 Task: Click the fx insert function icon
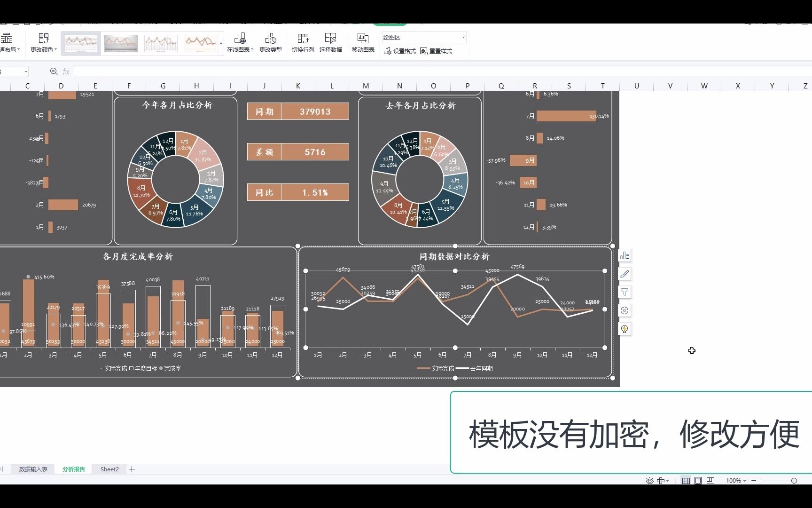(x=66, y=71)
